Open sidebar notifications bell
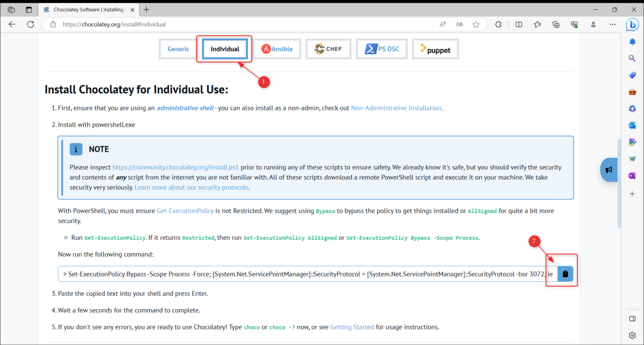This screenshot has height=345, width=644. click(x=632, y=41)
